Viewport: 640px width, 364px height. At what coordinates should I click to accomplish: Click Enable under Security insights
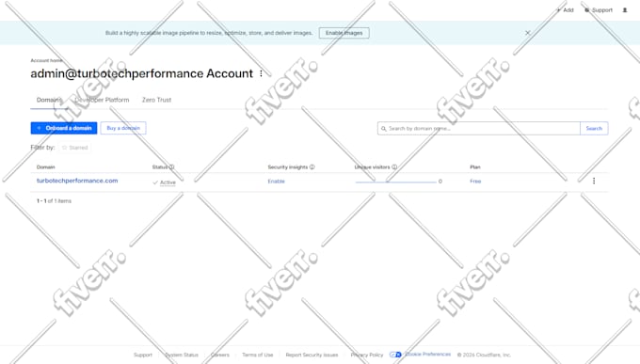pyautogui.click(x=277, y=182)
